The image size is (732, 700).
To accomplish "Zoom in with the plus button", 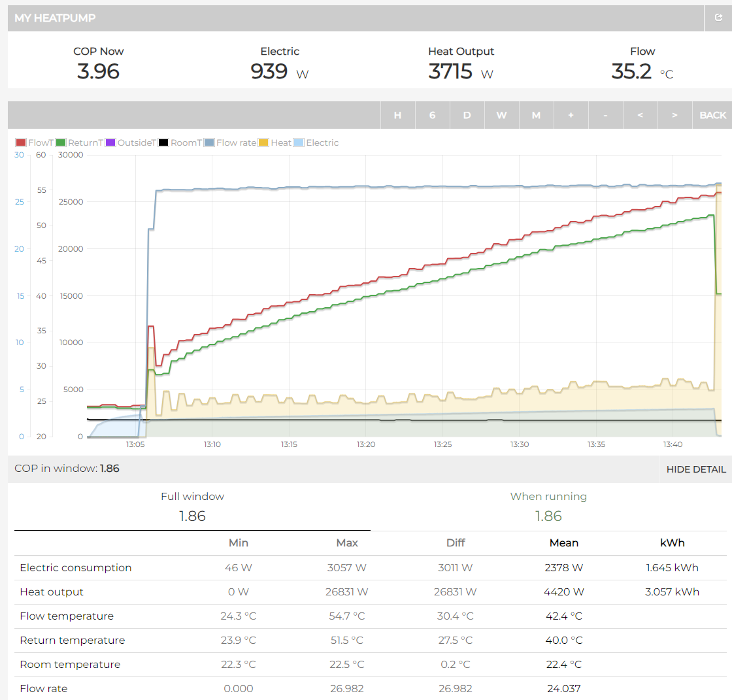I will pyautogui.click(x=571, y=115).
